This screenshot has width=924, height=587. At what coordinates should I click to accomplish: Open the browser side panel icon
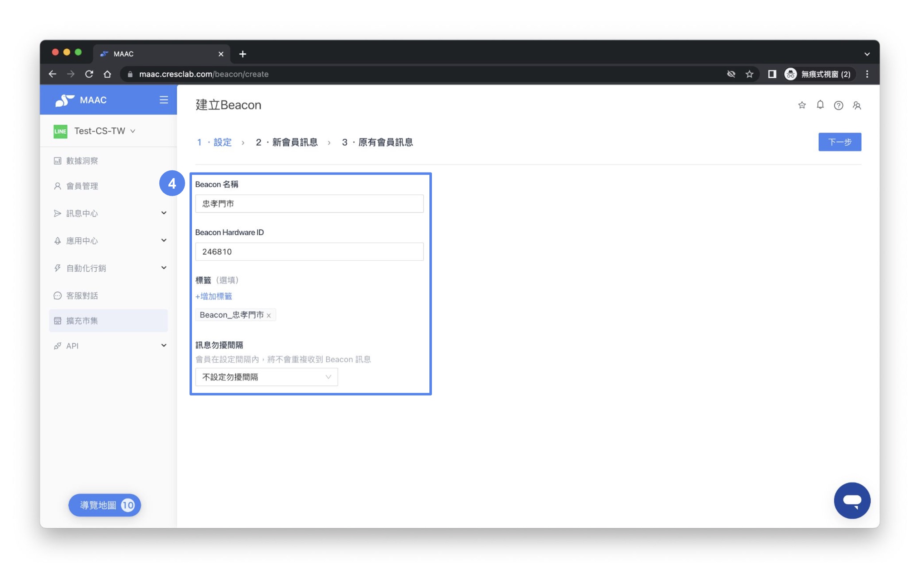click(x=772, y=74)
